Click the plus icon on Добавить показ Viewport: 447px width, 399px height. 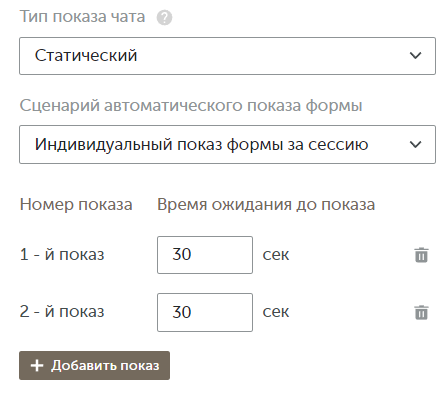coord(37,365)
